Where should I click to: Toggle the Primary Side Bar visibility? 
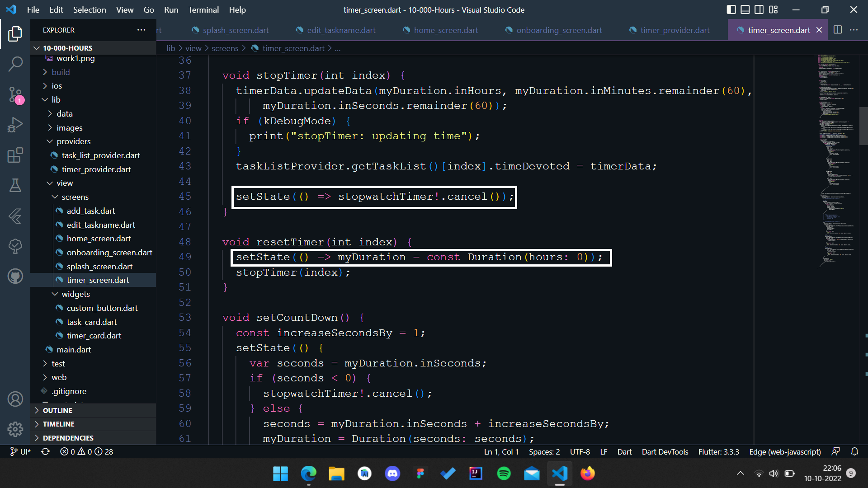(730, 9)
